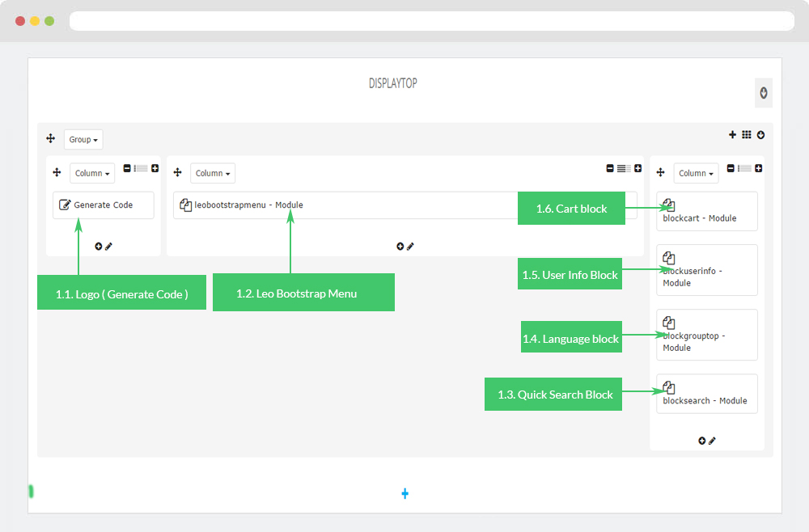Select the blockcart - Module widget
The width and height of the screenshot is (809, 532).
pyautogui.click(x=707, y=211)
